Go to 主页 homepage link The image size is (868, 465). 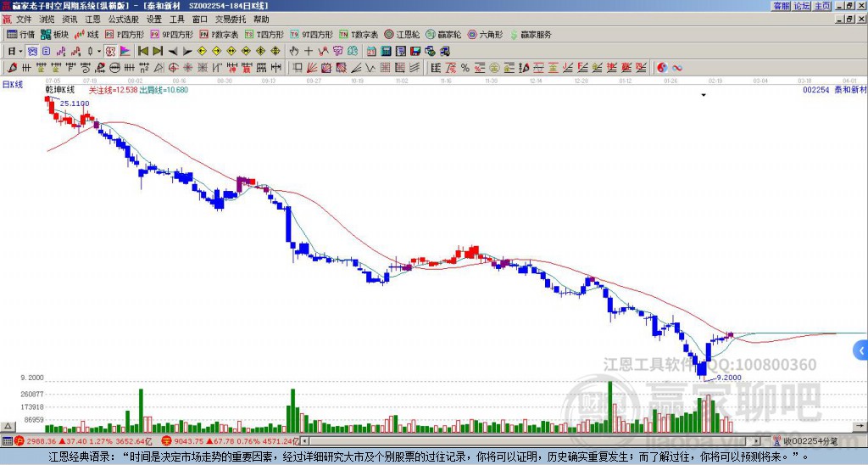(822, 6)
